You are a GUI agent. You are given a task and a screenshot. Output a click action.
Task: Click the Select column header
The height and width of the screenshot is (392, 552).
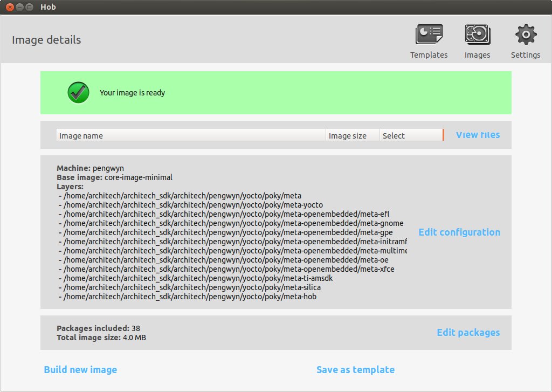point(411,135)
